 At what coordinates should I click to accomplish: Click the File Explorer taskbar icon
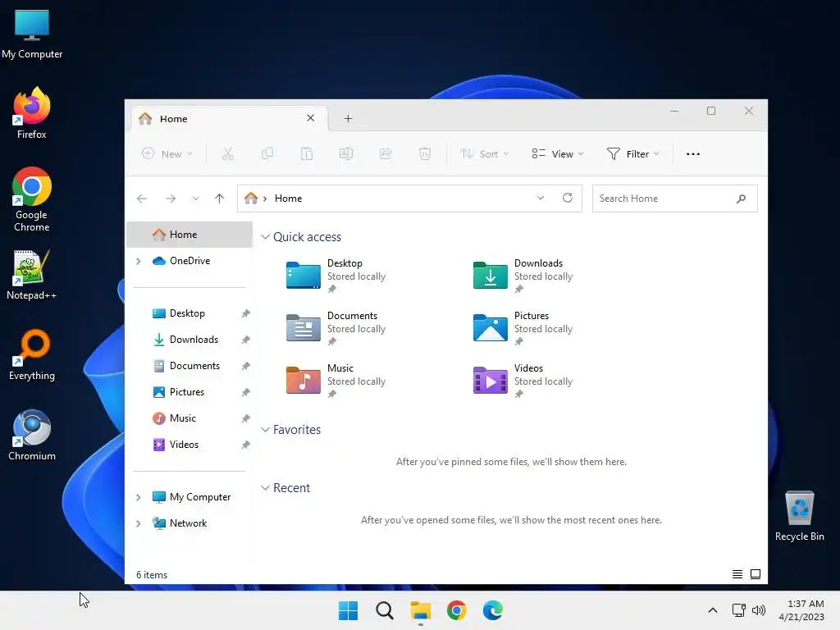tap(421, 610)
